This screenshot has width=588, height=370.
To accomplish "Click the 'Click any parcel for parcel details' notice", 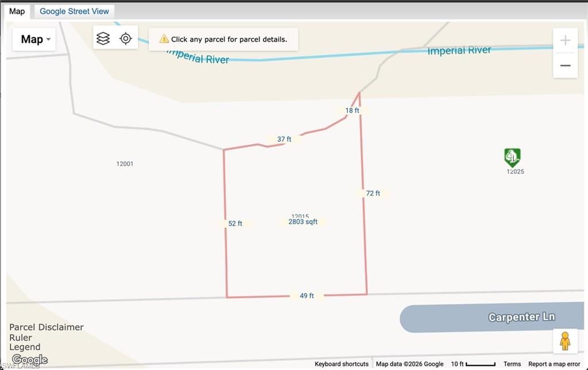I will [223, 40].
